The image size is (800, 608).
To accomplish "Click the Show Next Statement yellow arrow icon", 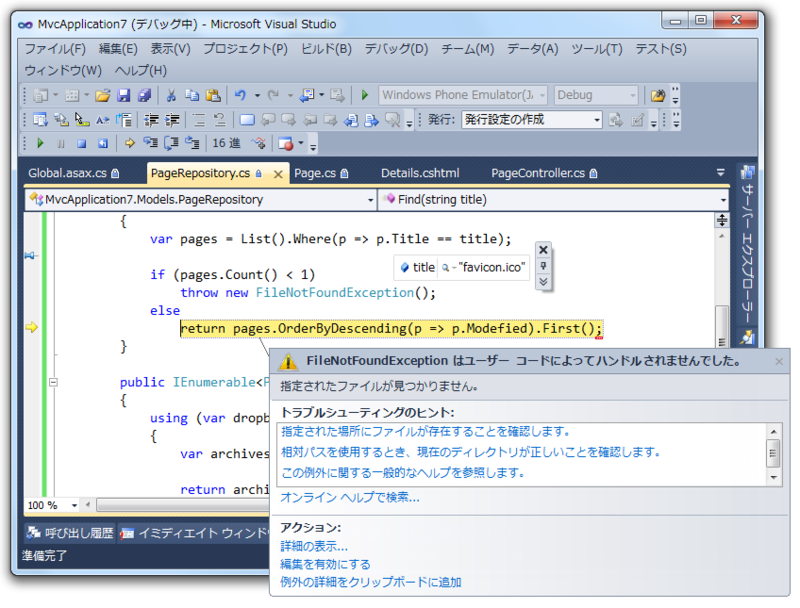I will pos(129,143).
